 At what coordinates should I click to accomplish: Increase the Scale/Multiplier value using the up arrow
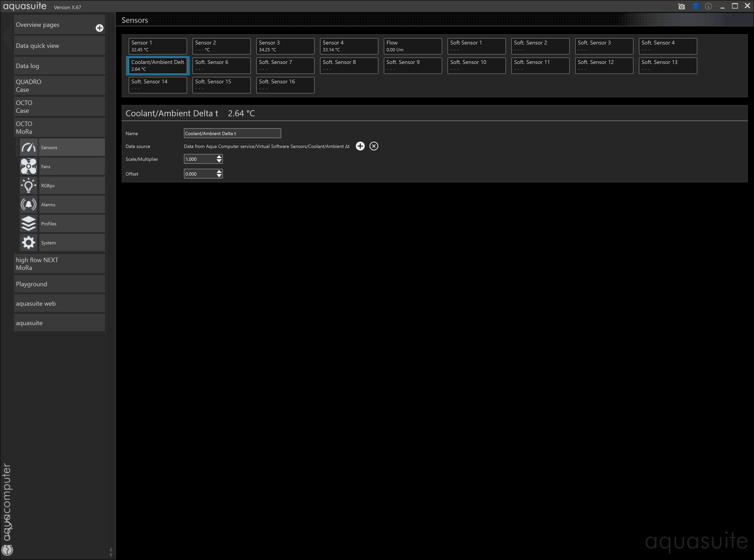(x=219, y=157)
